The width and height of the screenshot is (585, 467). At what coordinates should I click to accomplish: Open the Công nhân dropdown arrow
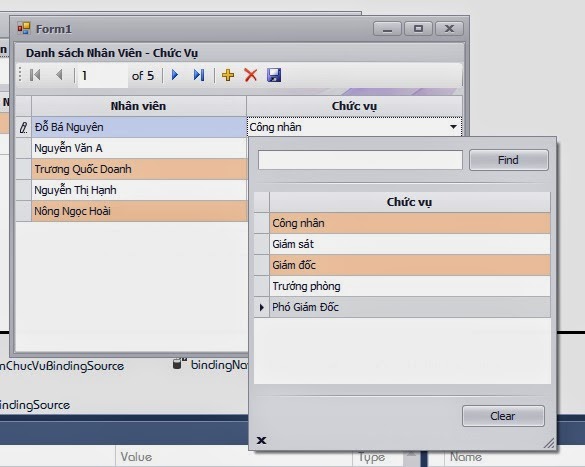tap(453, 127)
